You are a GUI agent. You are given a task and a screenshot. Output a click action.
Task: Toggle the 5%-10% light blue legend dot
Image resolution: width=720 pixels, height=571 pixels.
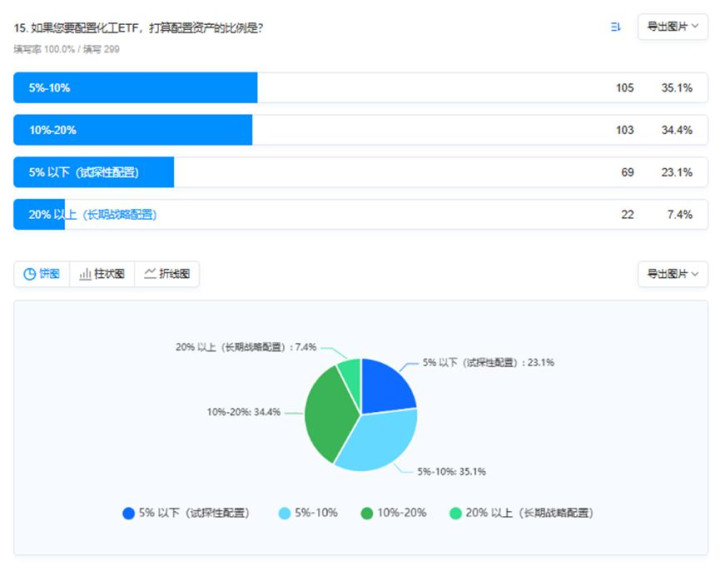coord(285,513)
